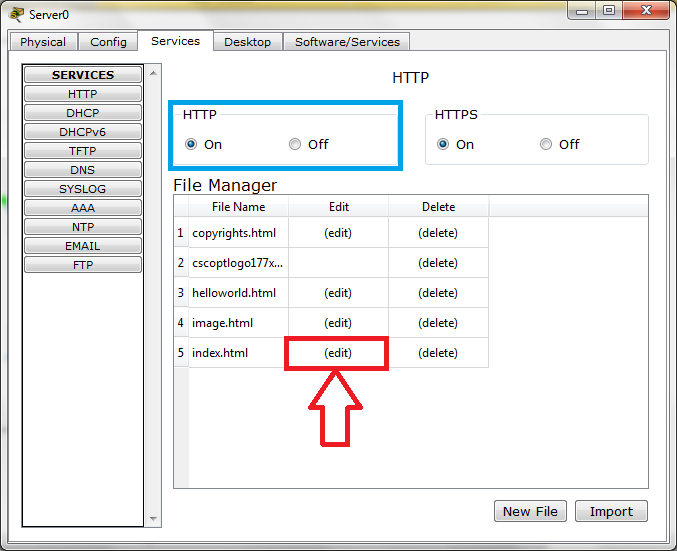Edit the helloworld.html file
Screen dimensions: 677x551
(x=338, y=293)
